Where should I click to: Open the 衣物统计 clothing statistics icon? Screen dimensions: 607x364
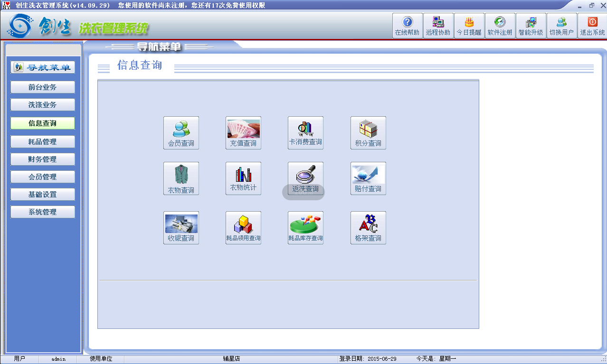click(243, 178)
